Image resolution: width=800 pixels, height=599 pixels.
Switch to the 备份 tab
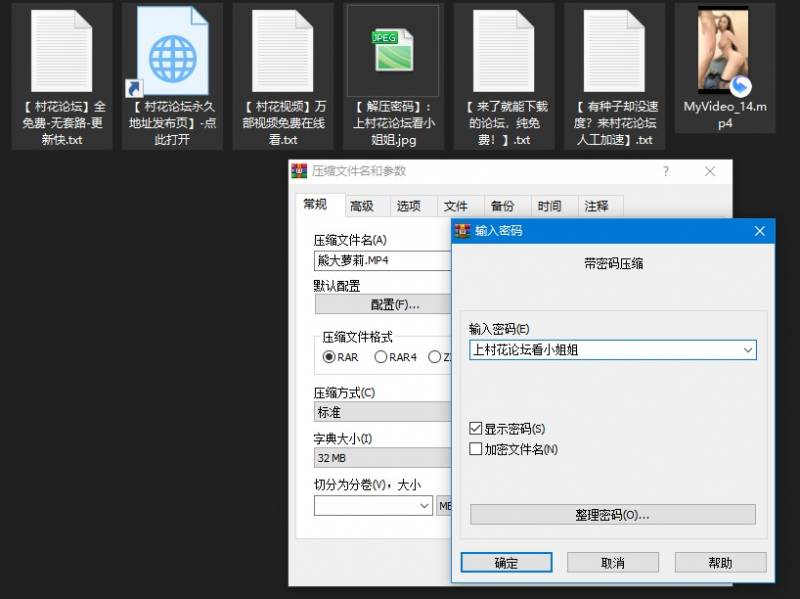click(x=506, y=205)
